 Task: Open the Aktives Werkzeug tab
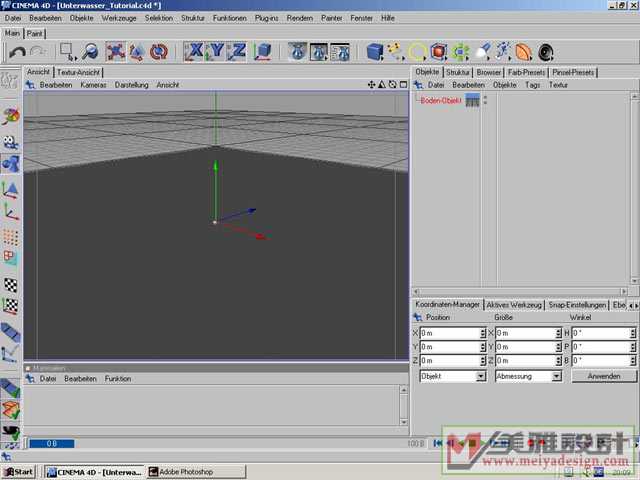pos(514,305)
